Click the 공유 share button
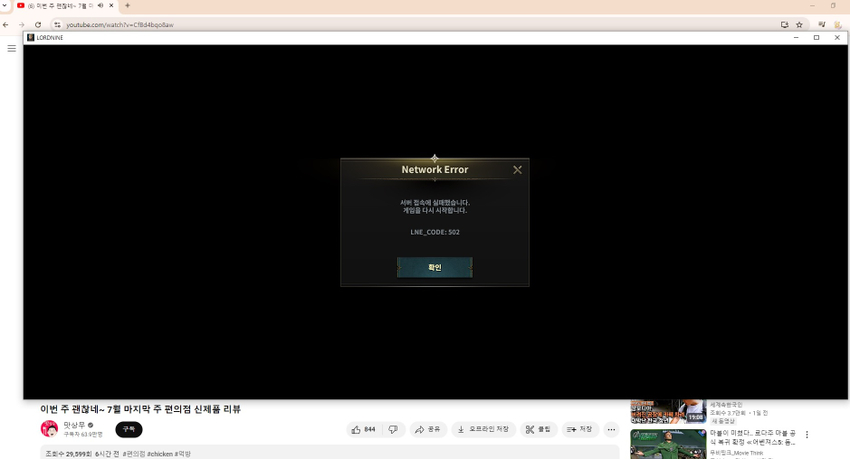This screenshot has height=459, width=850. click(x=427, y=429)
